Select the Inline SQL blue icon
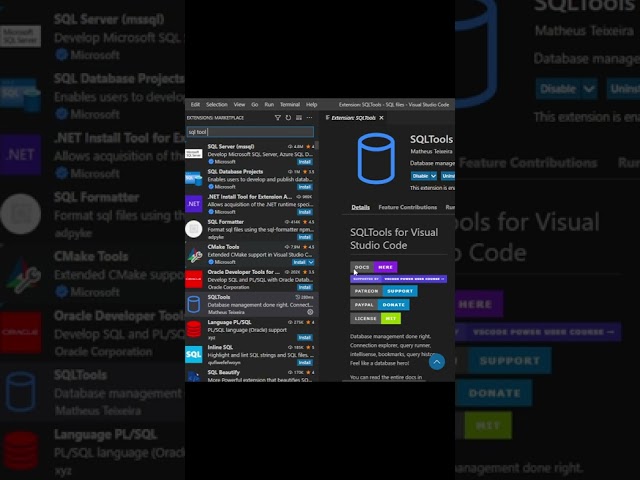 tap(193, 354)
